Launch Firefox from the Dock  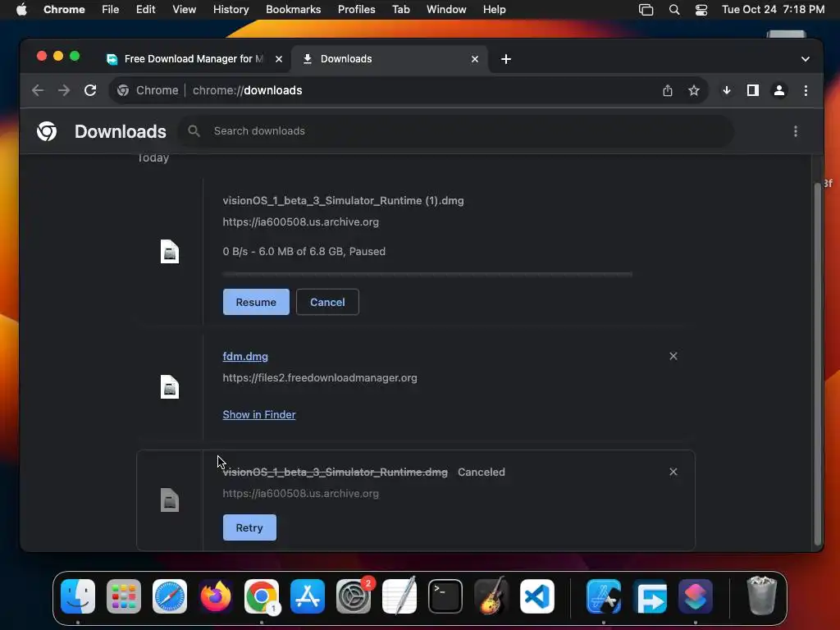tap(216, 596)
